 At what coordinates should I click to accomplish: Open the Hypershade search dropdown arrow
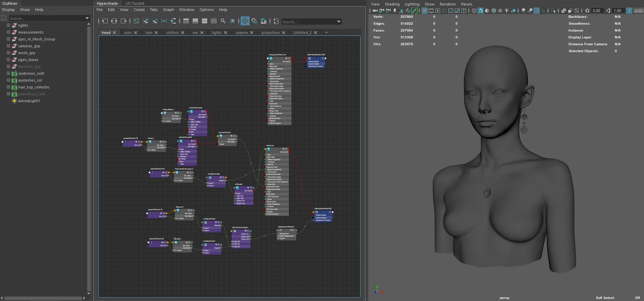pyautogui.click(x=339, y=22)
